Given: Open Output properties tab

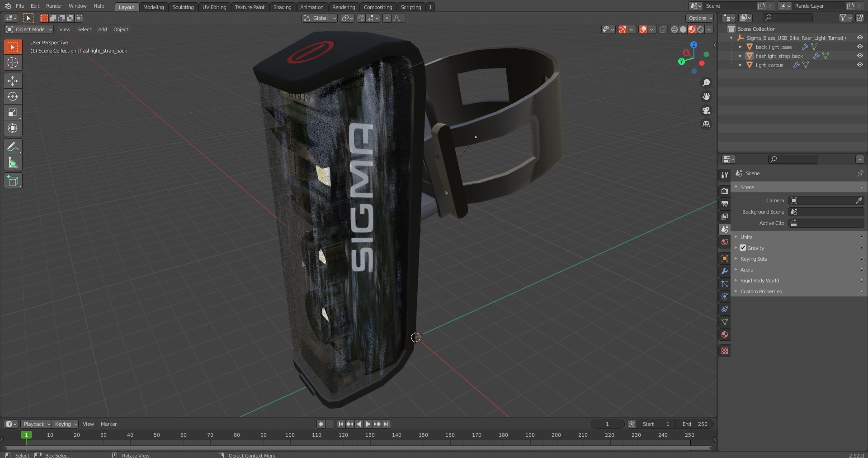Looking at the screenshot, I should tap(725, 204).
